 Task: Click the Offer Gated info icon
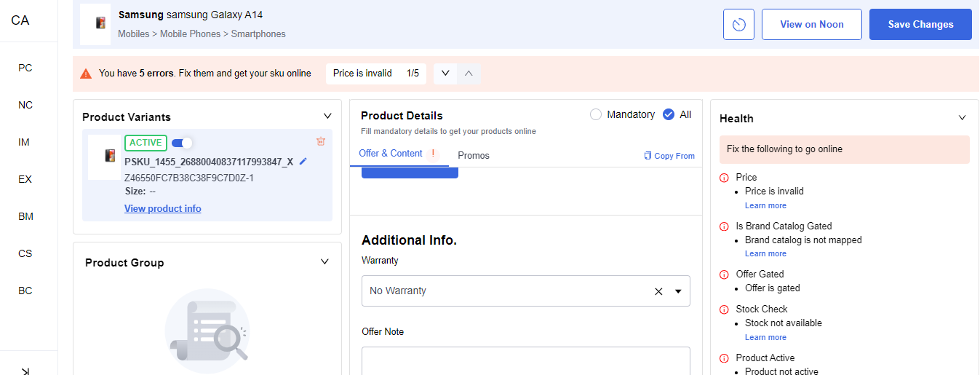click(x=724, y=275)
